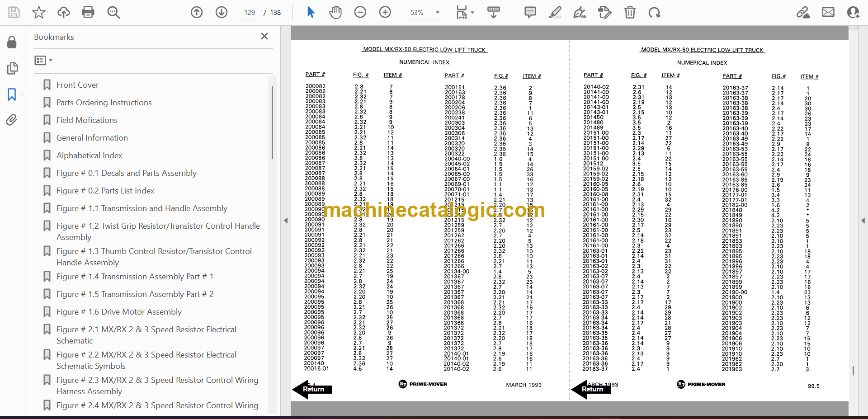This screenshot has width=868, height=419.
Task: Click the left page Return arrow button
Action: click(312, 389)
